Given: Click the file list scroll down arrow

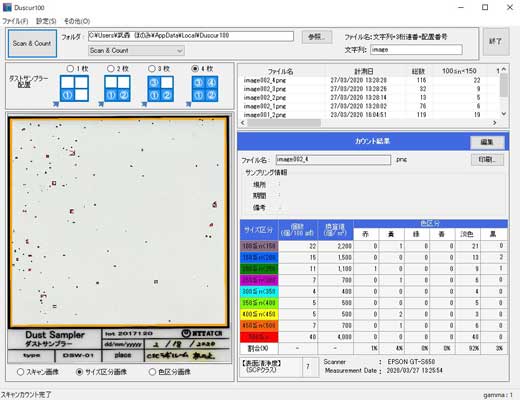Looking at the screenshot, I should click(x=504, y=114).
